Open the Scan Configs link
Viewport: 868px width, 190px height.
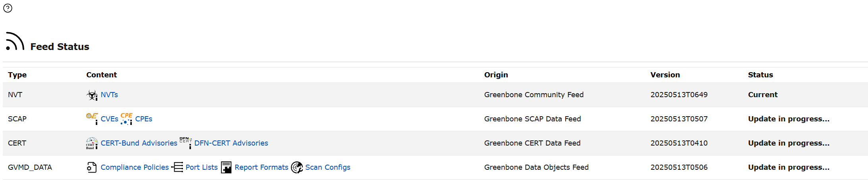[x=328, y=167]
